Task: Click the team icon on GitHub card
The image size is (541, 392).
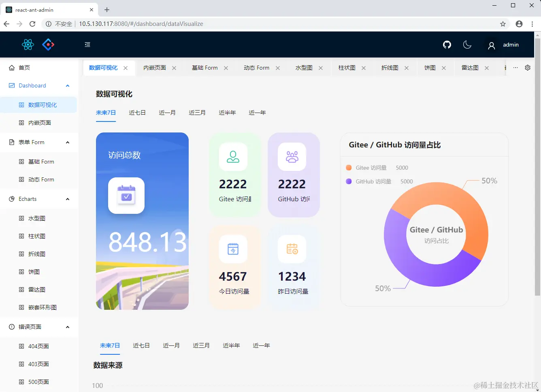Action: pyautogui.click(x=292, y=157)
